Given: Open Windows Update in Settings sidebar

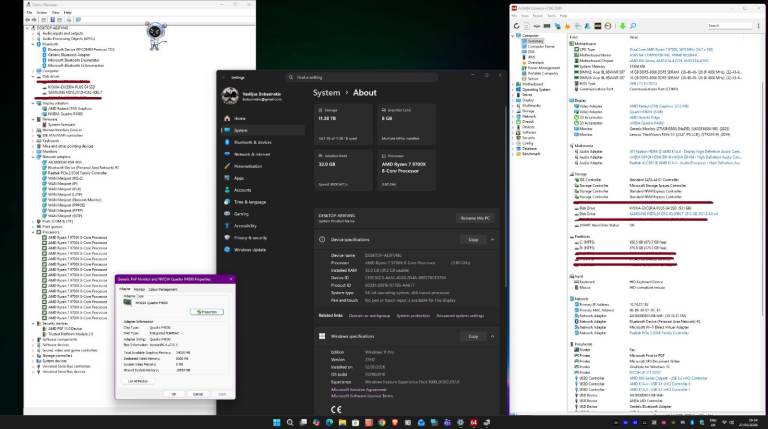Looking at the screenshot, I should pyautogui.click(x=249, y=249).
